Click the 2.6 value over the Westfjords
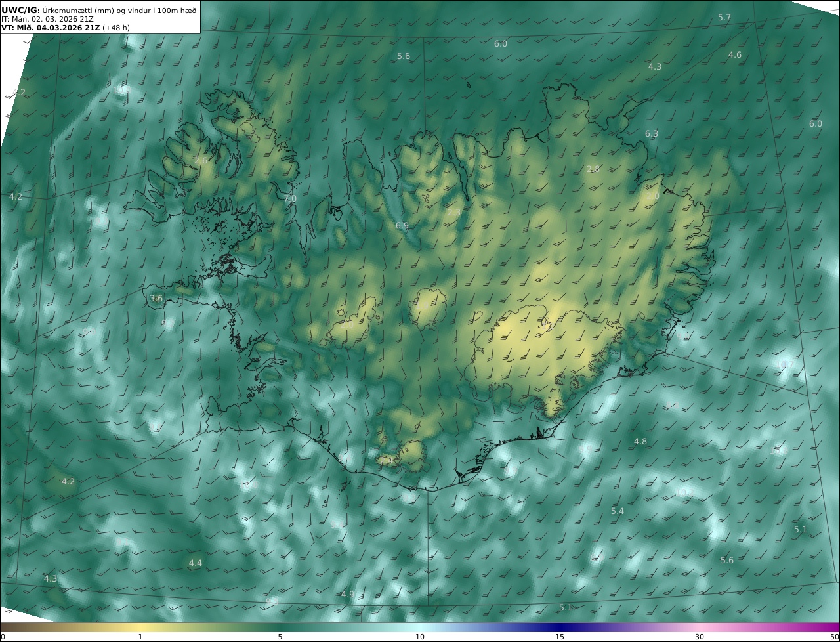 tap(201, 161)
